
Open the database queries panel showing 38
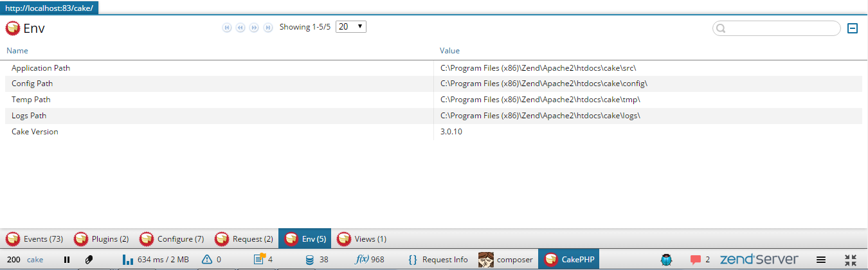click(x=317, y=260)
